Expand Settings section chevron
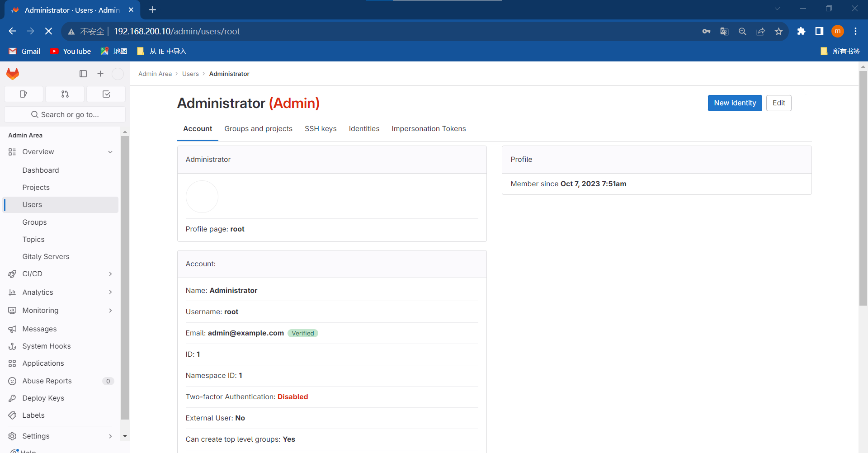Screen dimensions: 868x453 110,436
